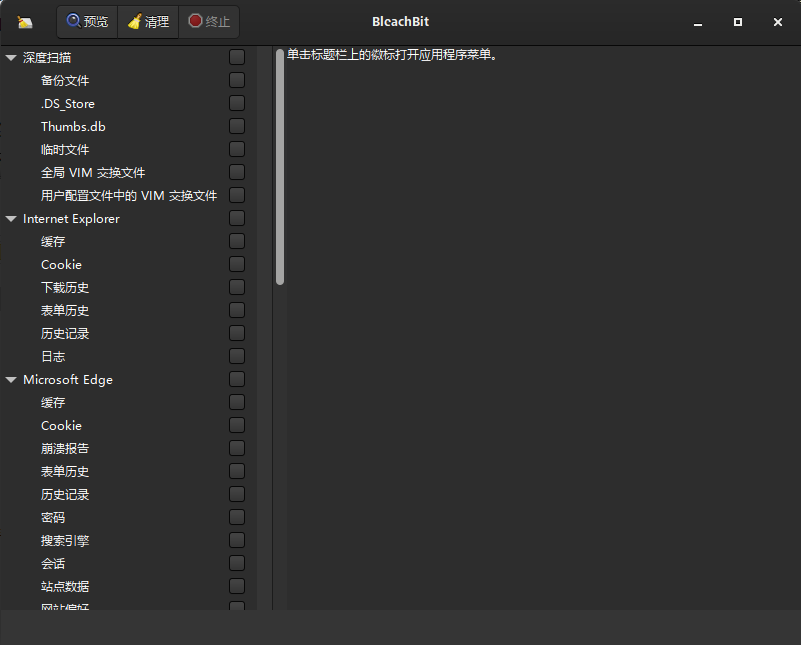
Task: Select the 备份文件 tree item
Action: coord(67,80)
